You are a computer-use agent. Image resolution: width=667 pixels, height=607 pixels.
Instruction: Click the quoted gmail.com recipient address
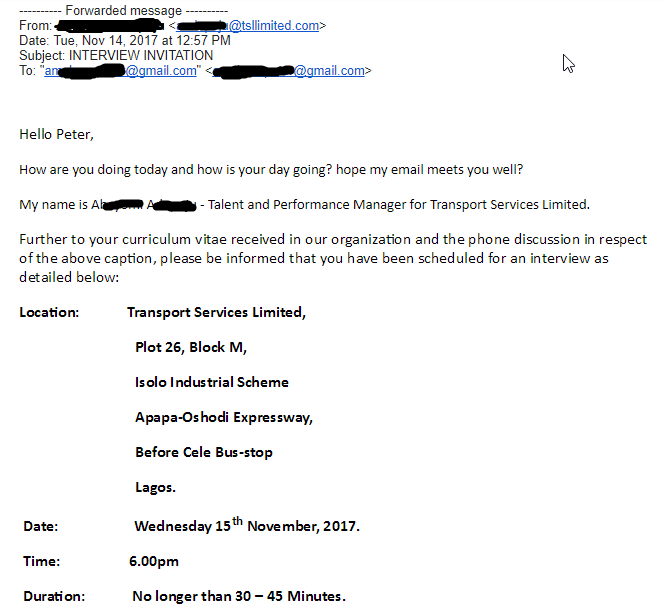tap(120, 70)
